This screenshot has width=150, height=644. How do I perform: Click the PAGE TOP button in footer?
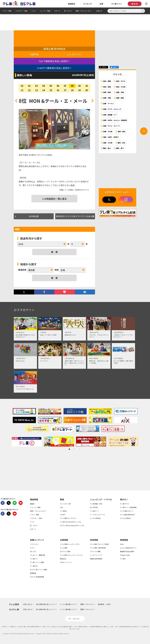pyautogui.click(x=75, y=619)
